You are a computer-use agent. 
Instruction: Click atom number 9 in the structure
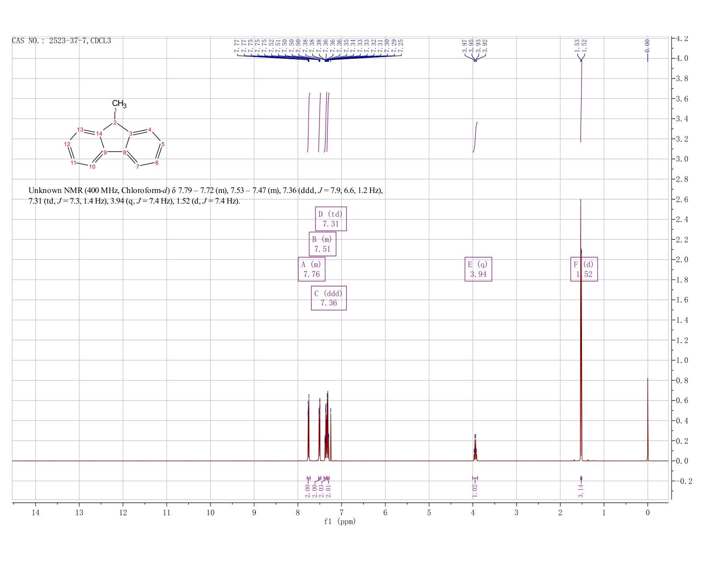(x=105, y=152)
